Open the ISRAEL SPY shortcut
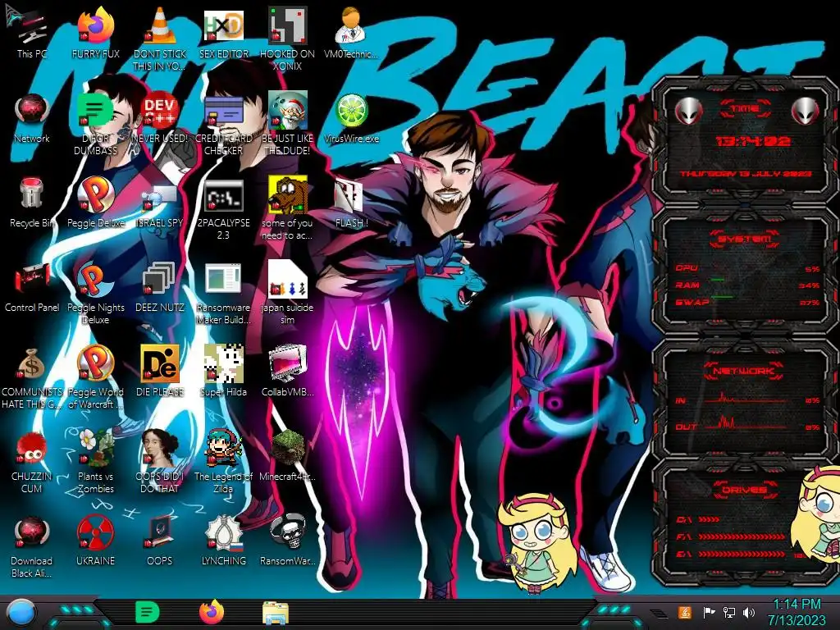840x630 pixels. 160,195
